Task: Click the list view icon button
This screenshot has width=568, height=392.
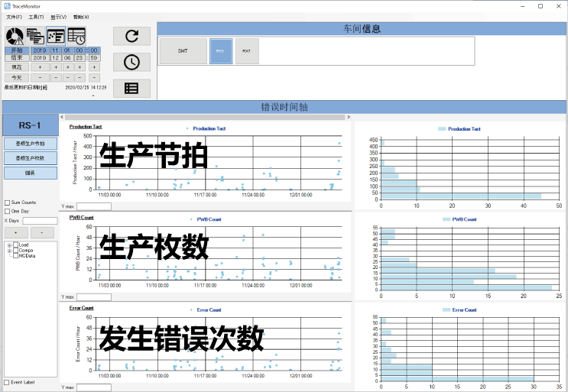Action: [131, 88]
